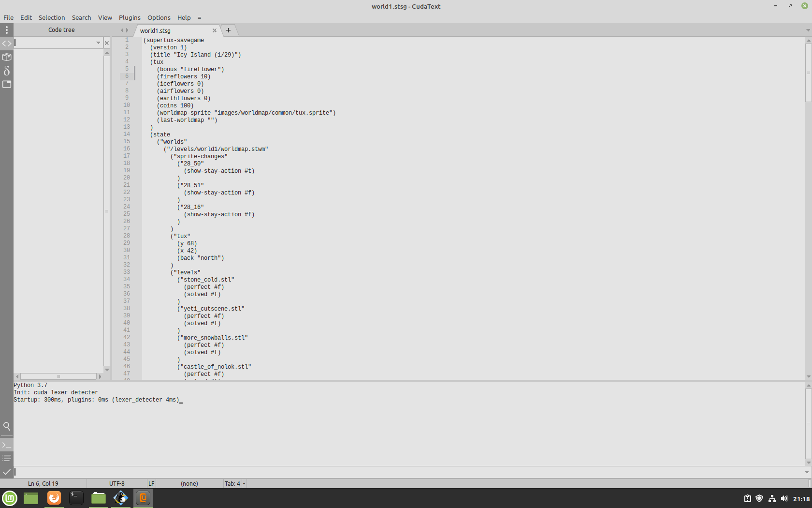Open the Selection menu

tap(52, 17)
